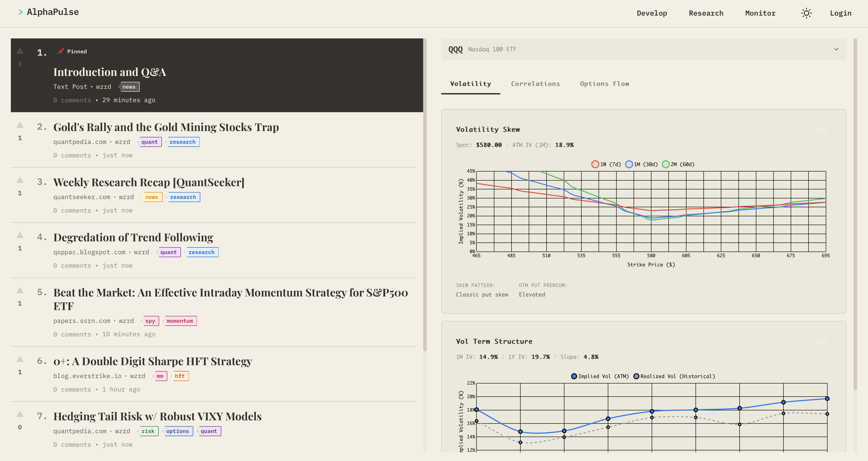Upvote the Double Digit Sharpe HFT post
The width and height of the screenshot is (868, 461).
coord(20,359)
